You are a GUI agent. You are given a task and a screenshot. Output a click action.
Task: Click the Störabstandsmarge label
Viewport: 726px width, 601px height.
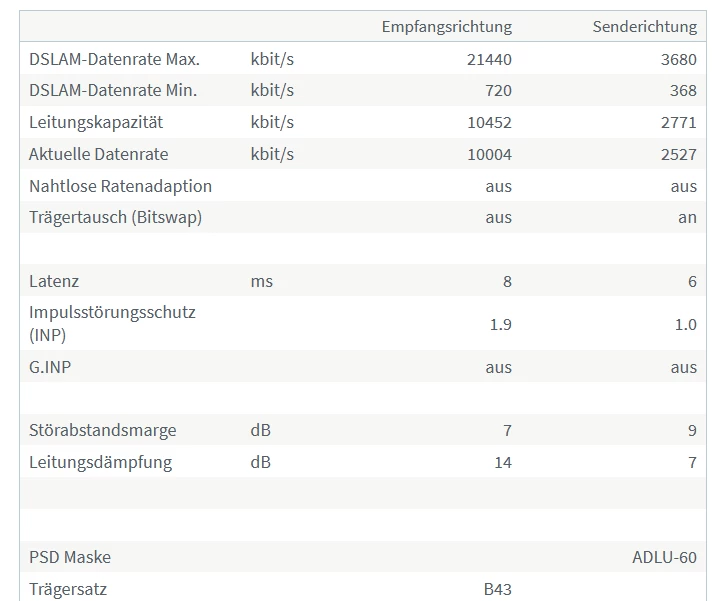pos(102,430)
